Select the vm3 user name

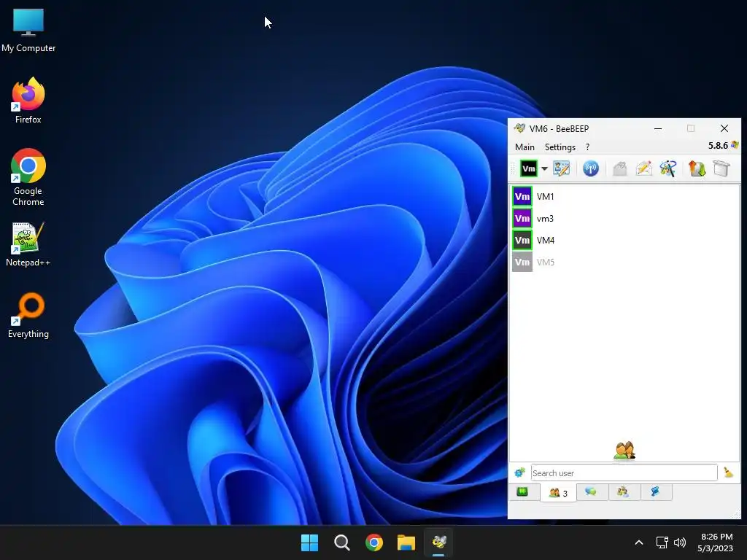[545, 219]
